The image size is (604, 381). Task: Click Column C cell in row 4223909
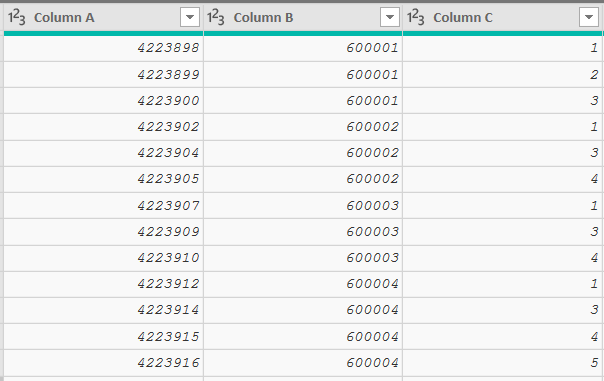(502, 232)
